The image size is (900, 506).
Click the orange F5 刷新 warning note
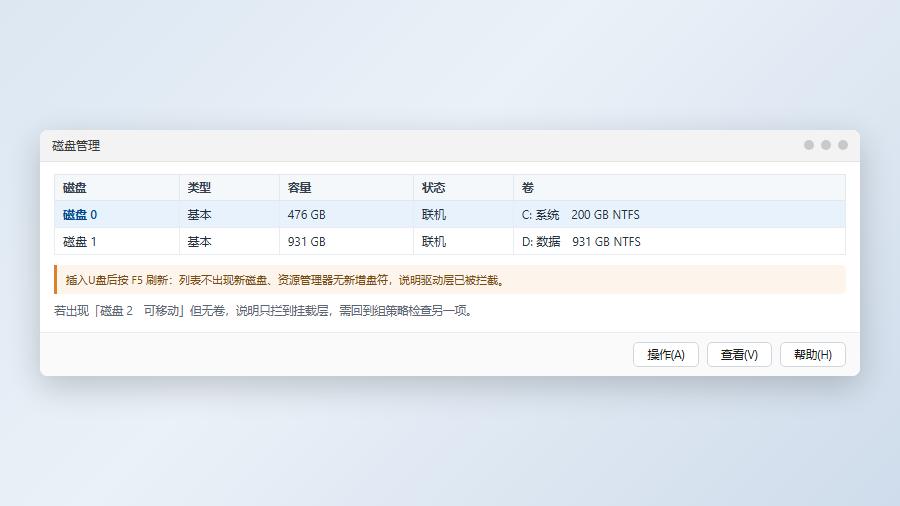point(449,279)
